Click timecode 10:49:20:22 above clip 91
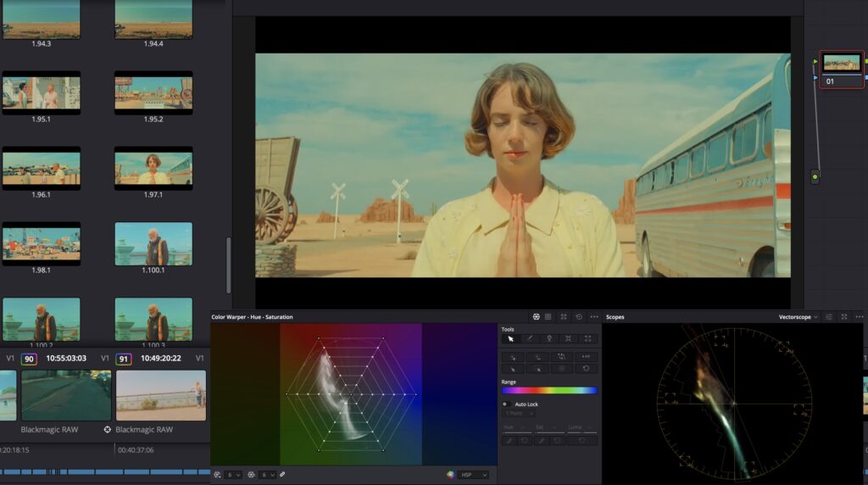868x485 pixels. [160, 358]
